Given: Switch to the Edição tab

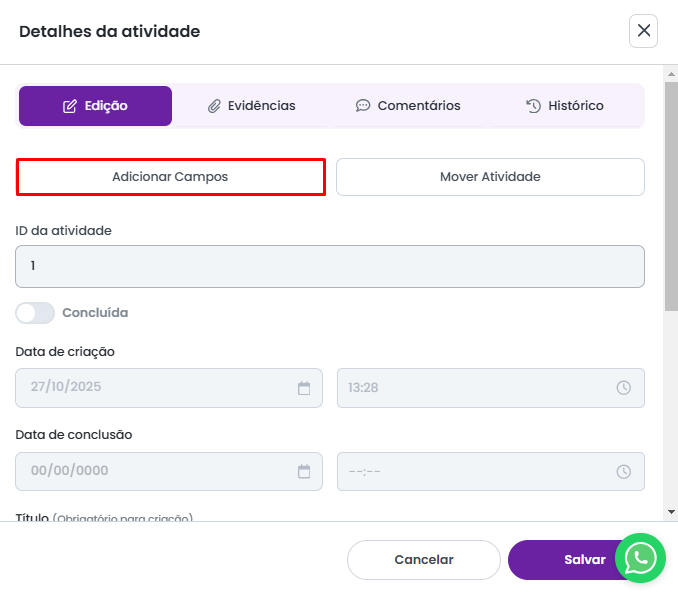Looking at the screenshot, I should tap(95, 106).
